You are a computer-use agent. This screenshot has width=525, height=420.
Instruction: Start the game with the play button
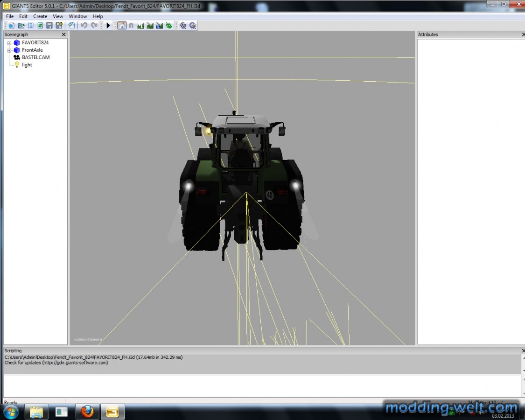pos(108,26)
